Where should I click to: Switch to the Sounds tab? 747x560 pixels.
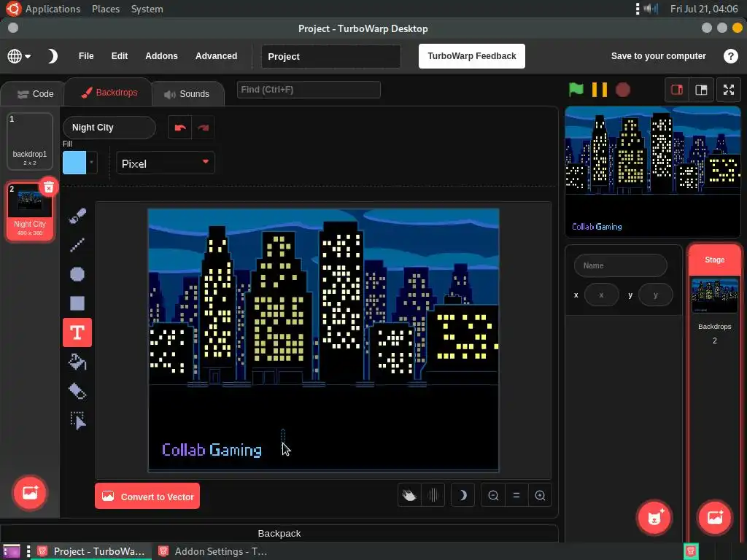pos(188,94)
